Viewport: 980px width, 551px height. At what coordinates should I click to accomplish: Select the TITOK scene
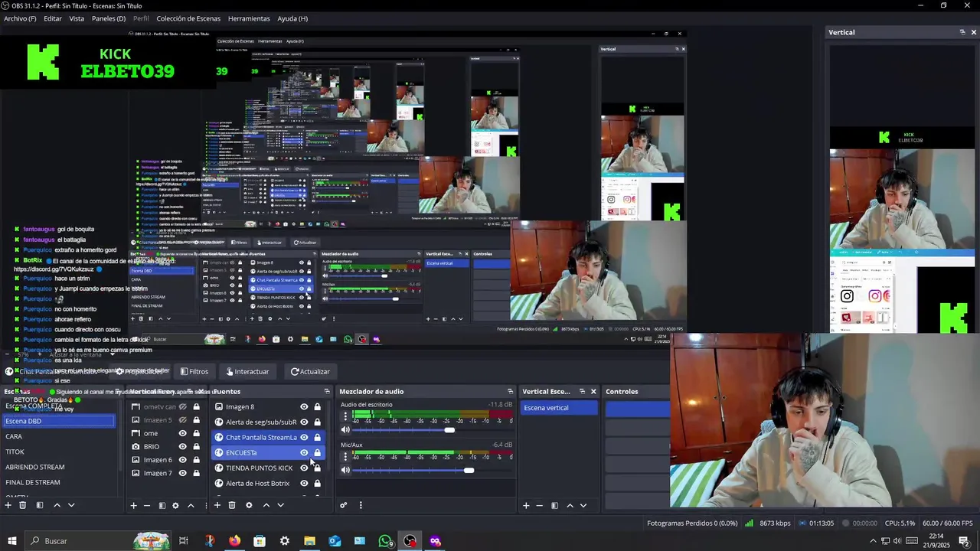tap(60, 452)
